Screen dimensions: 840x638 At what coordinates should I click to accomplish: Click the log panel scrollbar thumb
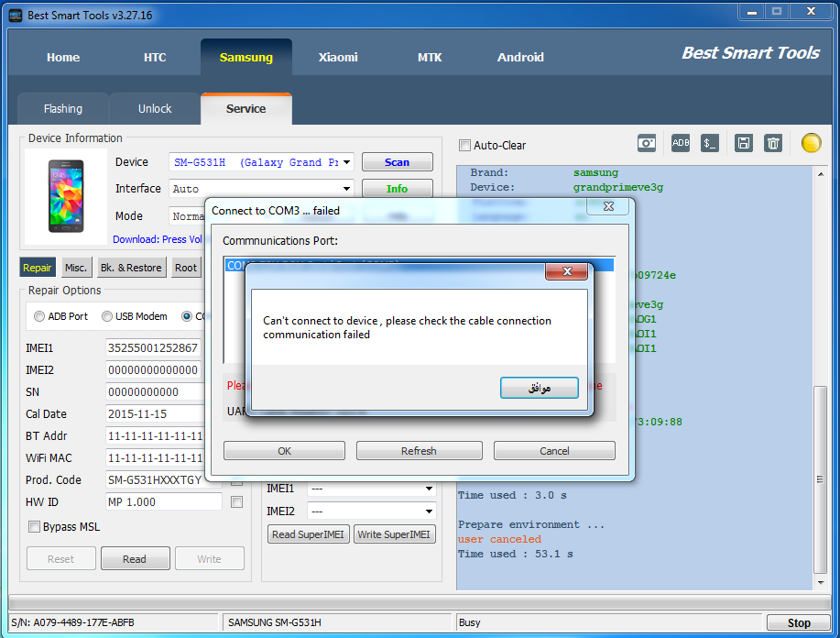[x=820, y=479]
